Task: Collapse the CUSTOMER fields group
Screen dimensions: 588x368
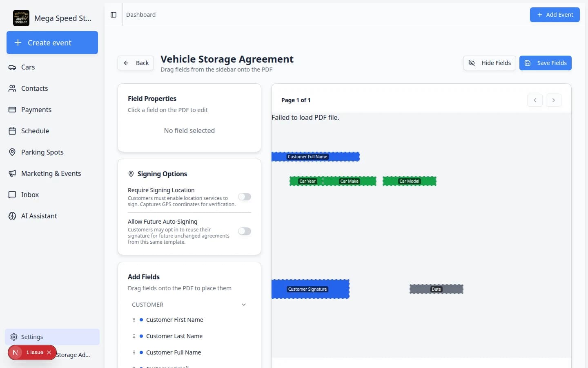Action: click(x=189, y=305)
